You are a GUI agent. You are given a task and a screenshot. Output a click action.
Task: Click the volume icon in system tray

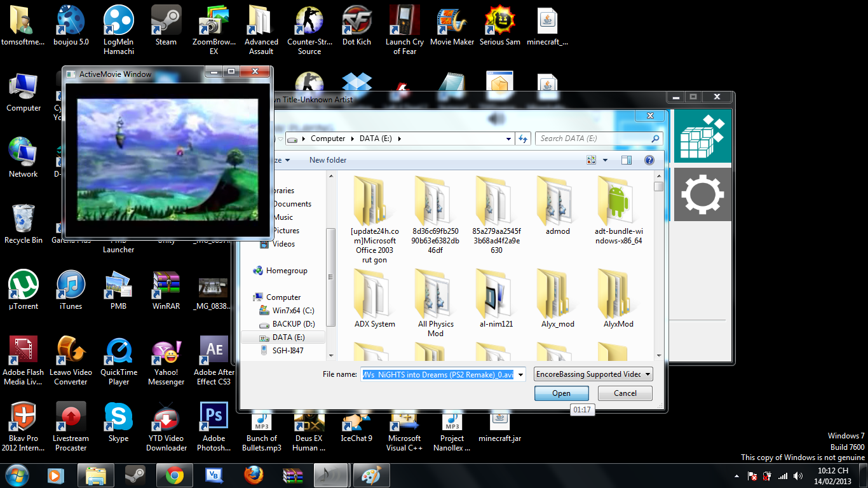797,475
